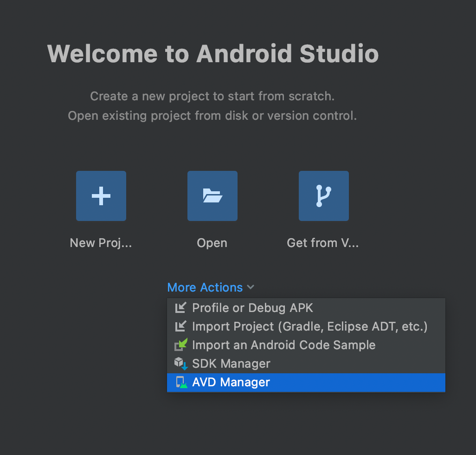Click the Open label text
This screenshot has width=476, height=455.
coord(212,243)
